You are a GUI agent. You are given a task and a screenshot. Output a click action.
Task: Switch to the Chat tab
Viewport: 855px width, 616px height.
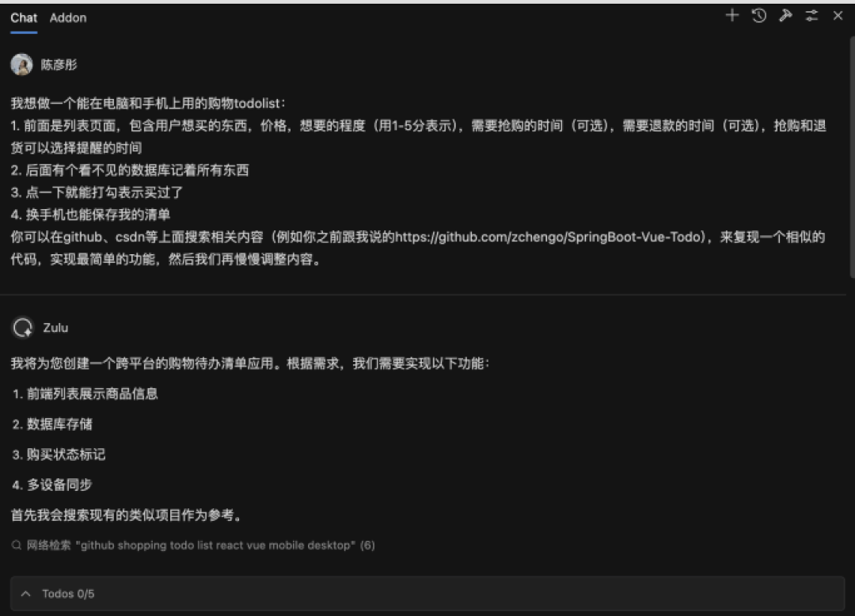tap(24, 18)
